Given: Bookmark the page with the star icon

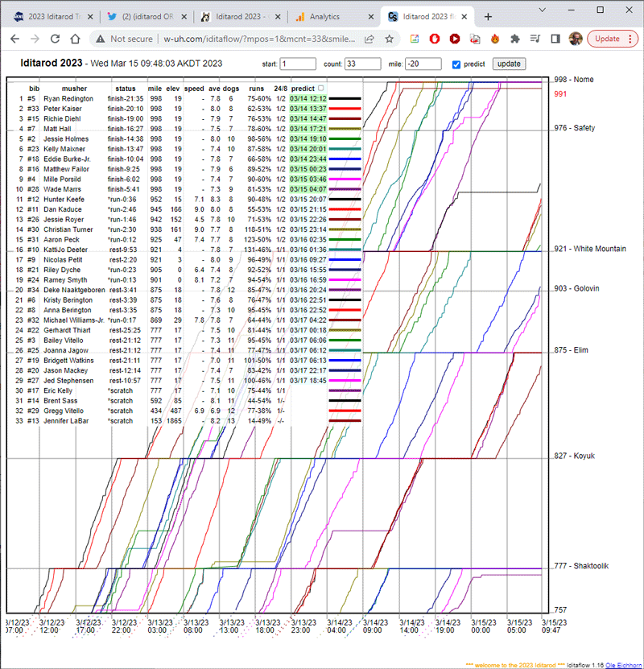Looking at the screenshot, I should pyautogui.click(x=390, y=39).
